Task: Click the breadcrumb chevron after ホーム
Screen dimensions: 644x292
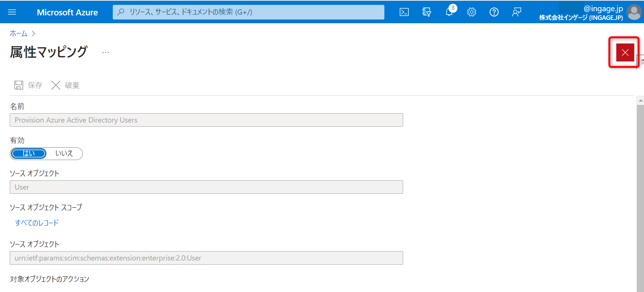Action: [34, 34]
